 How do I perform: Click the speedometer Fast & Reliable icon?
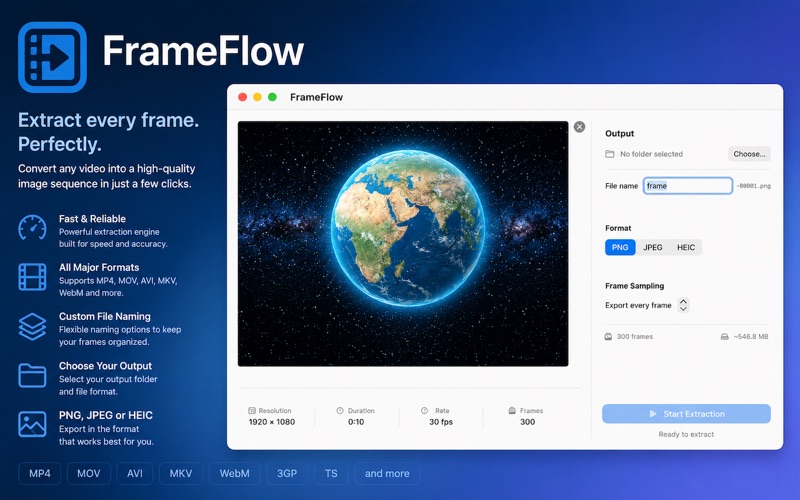point(32,228)
